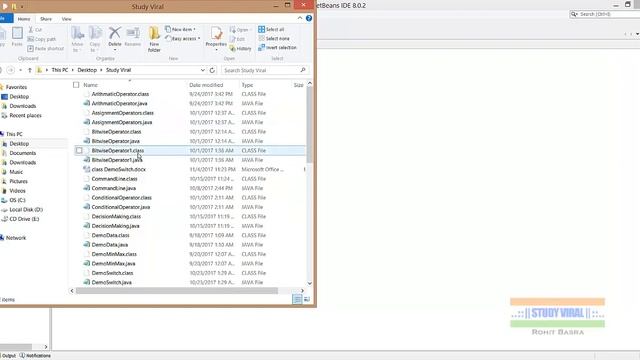
Task: Go up one folder level
Action: pos(30,70)
